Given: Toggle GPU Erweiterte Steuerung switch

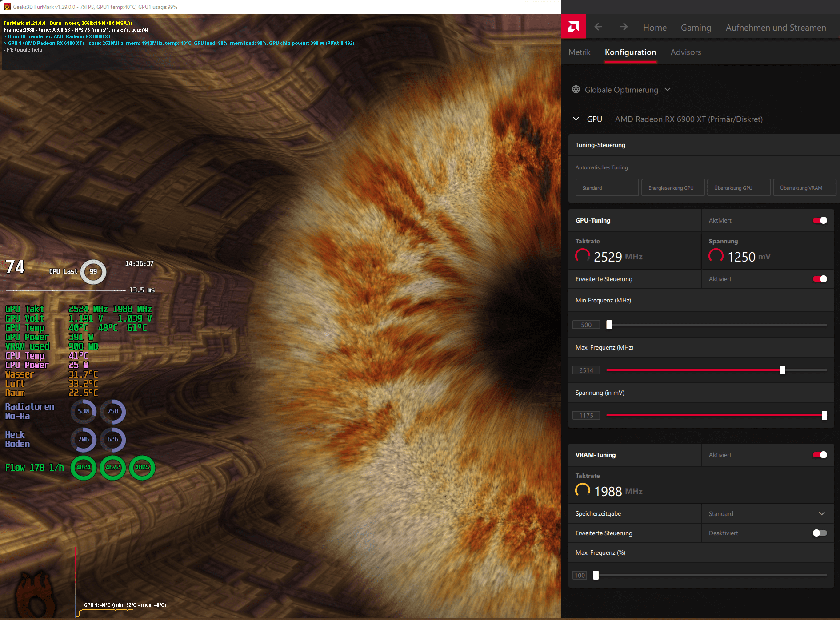Looking at the screenshot, I should tap(820, 279).
